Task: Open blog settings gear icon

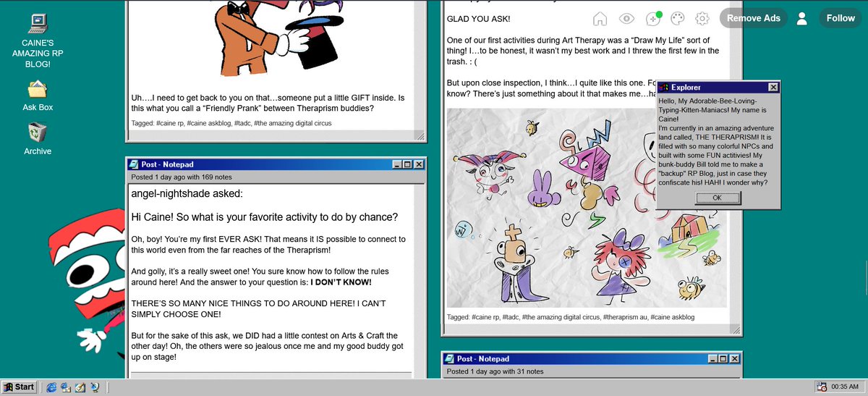Action: pos(702,19)
